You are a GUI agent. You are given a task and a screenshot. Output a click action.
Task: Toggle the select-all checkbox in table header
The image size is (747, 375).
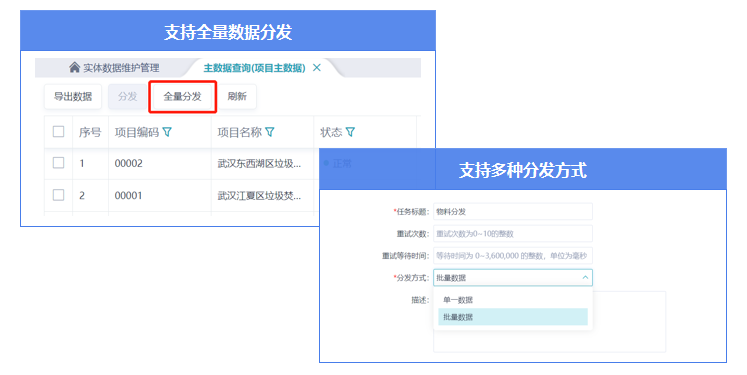click(59, 132)
